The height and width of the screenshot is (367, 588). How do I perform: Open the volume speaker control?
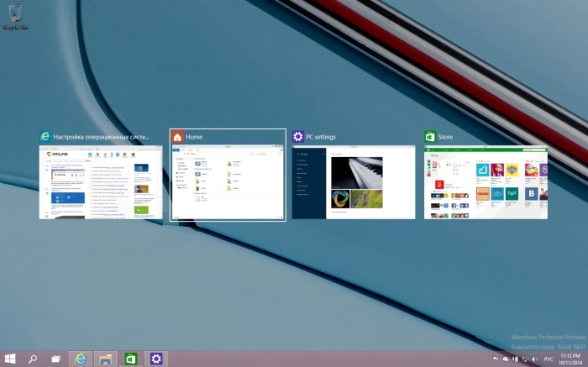(x=536, y=359)
